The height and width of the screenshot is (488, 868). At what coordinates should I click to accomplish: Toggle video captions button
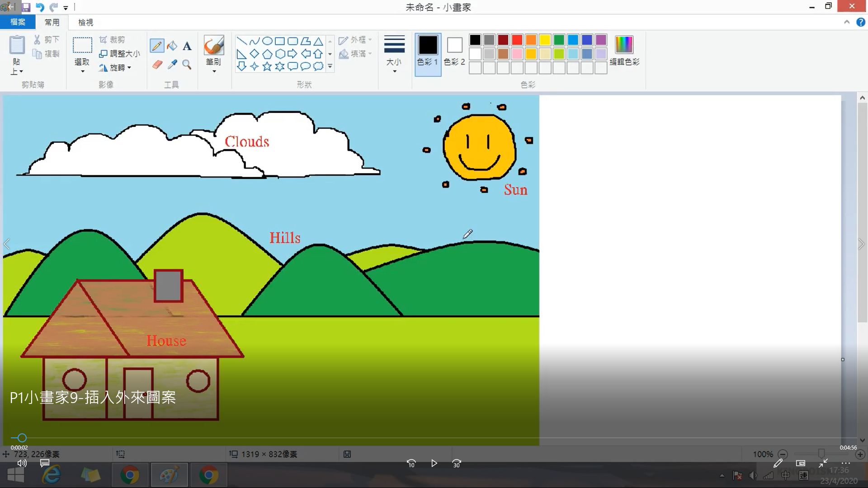(x=44, y=463)
